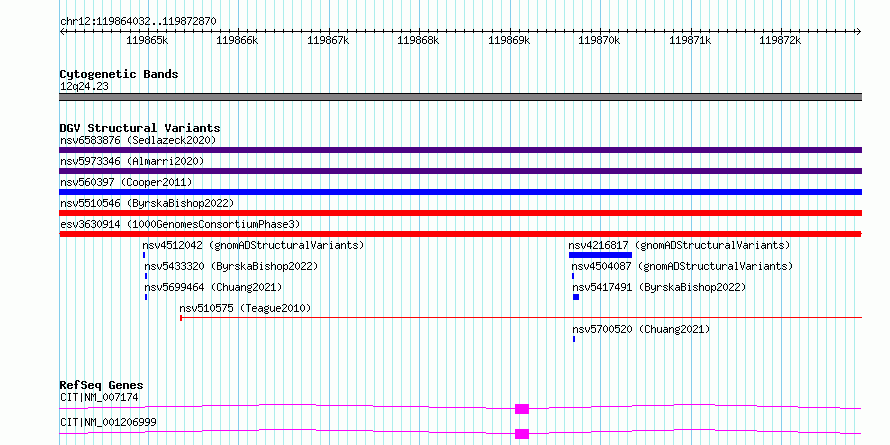890x445 pixels.
Task: Select the CIT|NM_001206999 magenta exon block
Action: tap(522, 434)
